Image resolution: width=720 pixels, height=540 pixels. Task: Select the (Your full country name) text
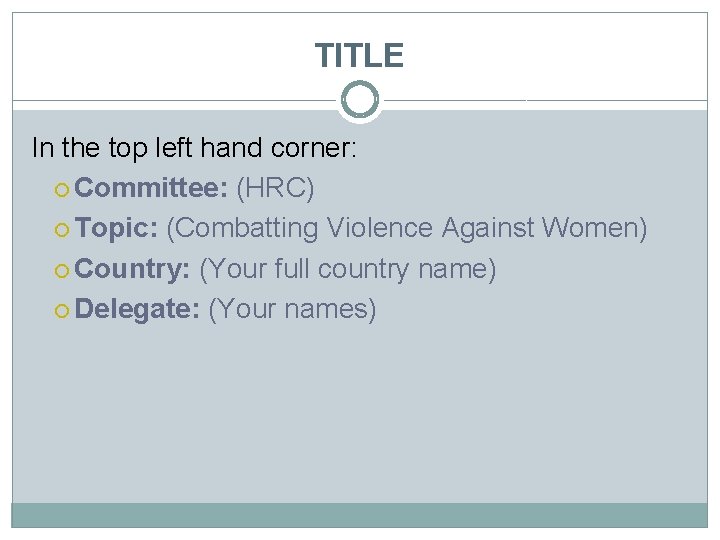point(348,269)
